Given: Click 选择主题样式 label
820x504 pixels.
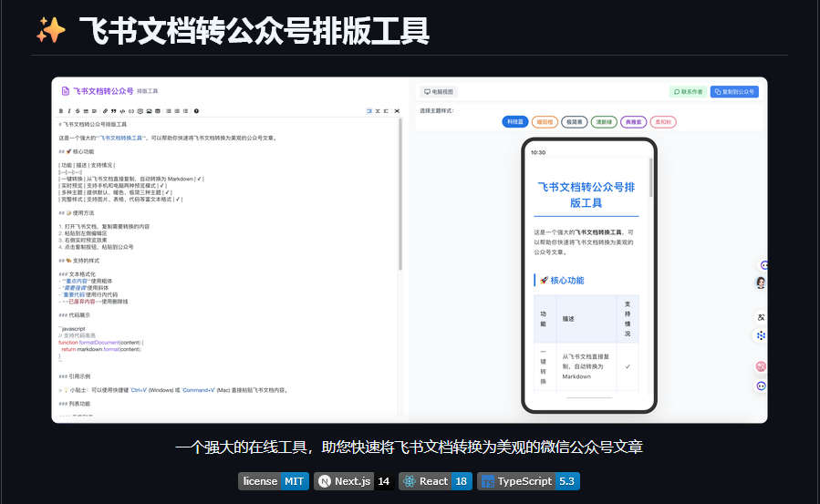Looking at the screenshot, I should point(437,110).
